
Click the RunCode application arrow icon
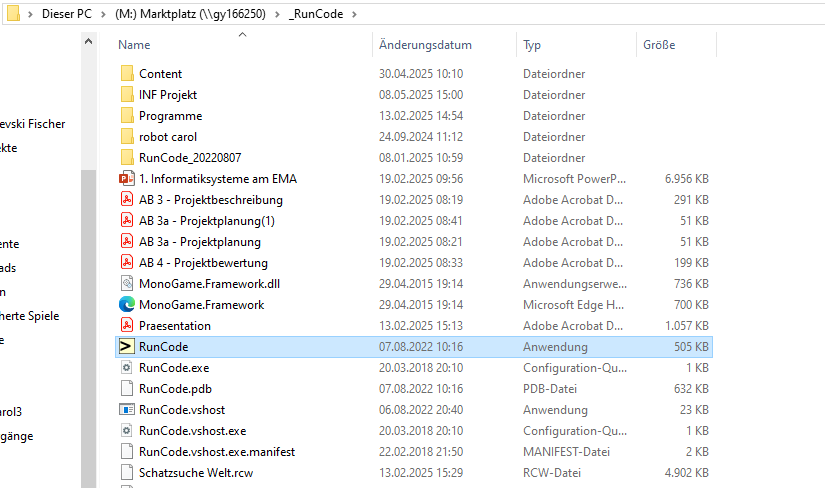(127, 347)
